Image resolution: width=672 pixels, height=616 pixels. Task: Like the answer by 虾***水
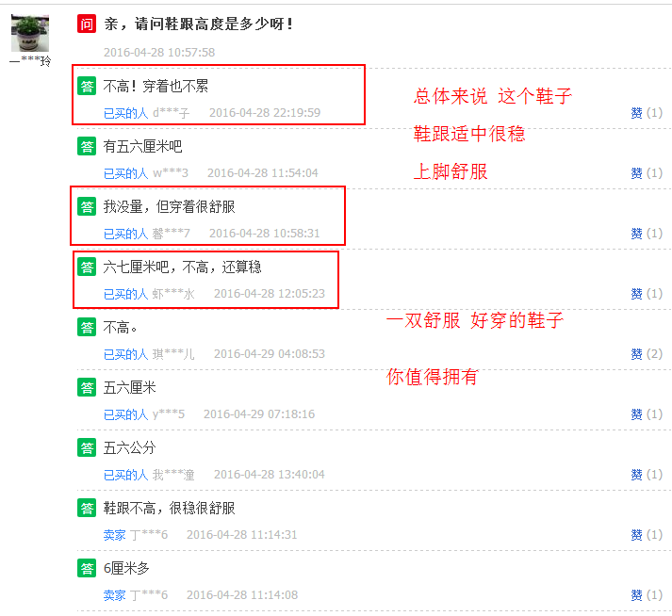pos(647,294)
